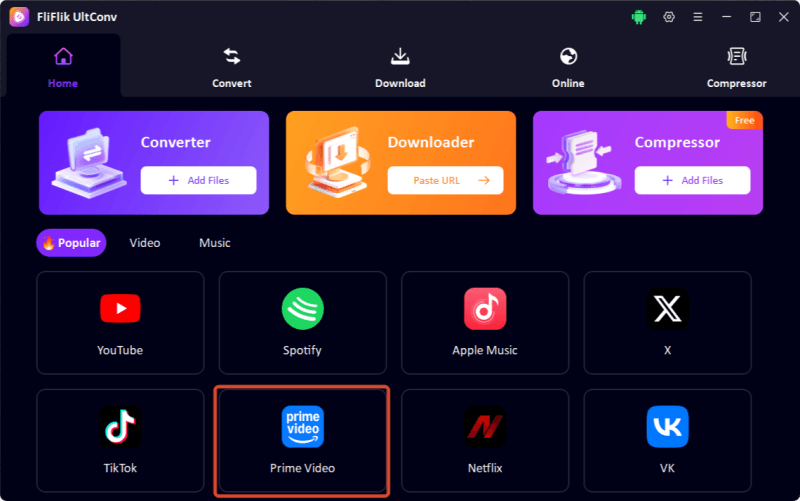Open the Spotify tile
This screenshot has height=501, width=800.
pos(303,322)
